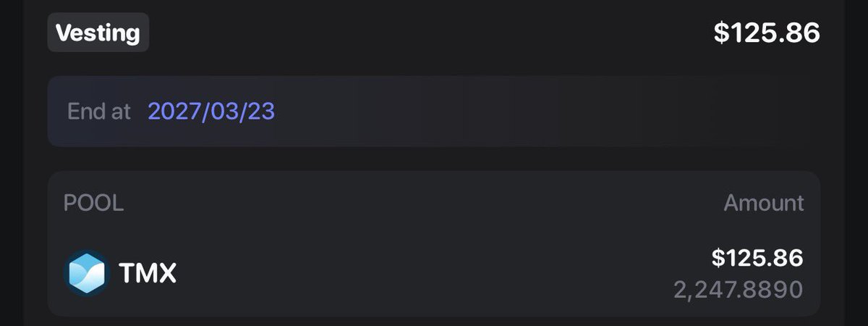Click the grey "End at" text

pyautogui.click(x=99, y=112)
